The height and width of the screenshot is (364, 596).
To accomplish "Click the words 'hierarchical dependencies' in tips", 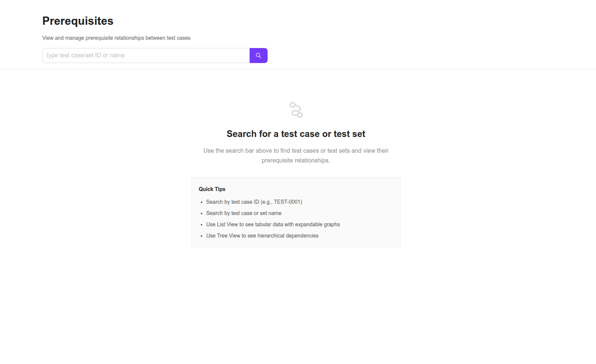I will (x=288, y=236).
